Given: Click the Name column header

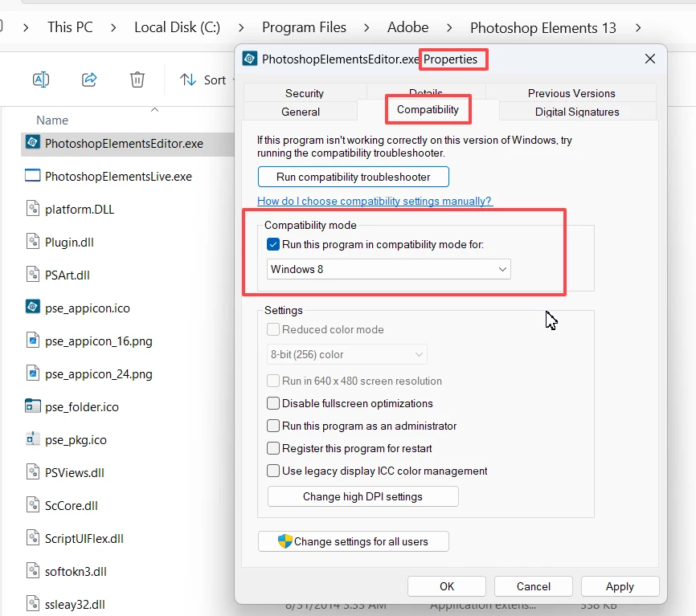Looking at the screenshot, I should tap(52, 120).
